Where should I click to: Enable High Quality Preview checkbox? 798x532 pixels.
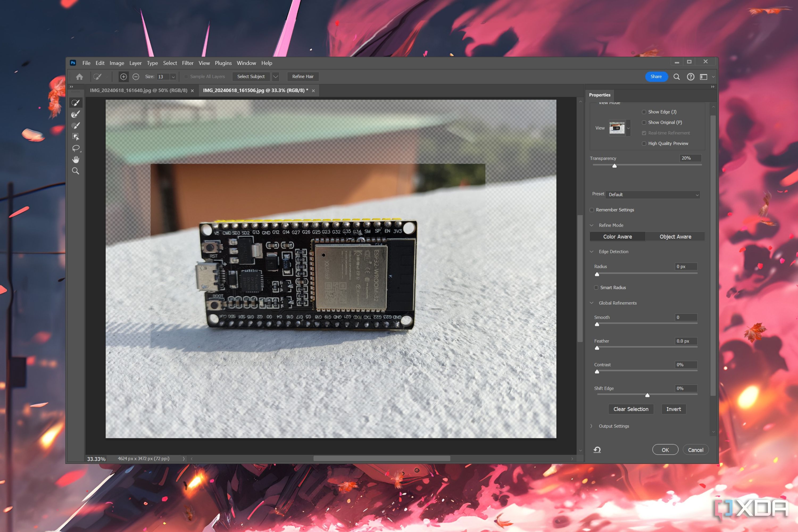[x=644, y=144]
